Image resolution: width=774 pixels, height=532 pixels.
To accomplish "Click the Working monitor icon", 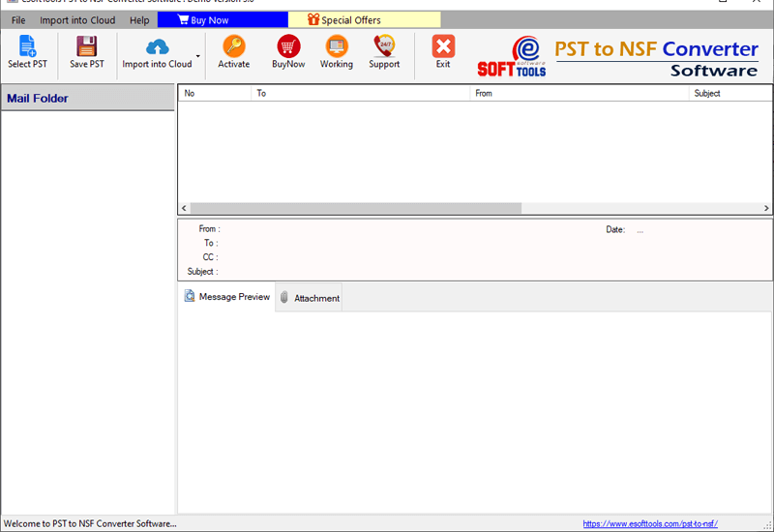I will 337,45.
